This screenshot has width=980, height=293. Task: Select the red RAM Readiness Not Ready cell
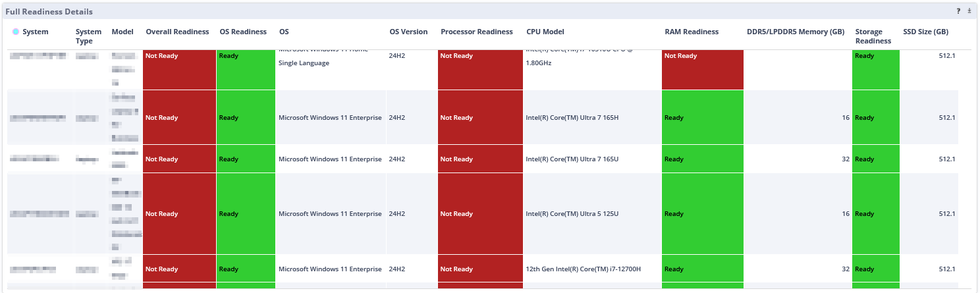point(702,69)
